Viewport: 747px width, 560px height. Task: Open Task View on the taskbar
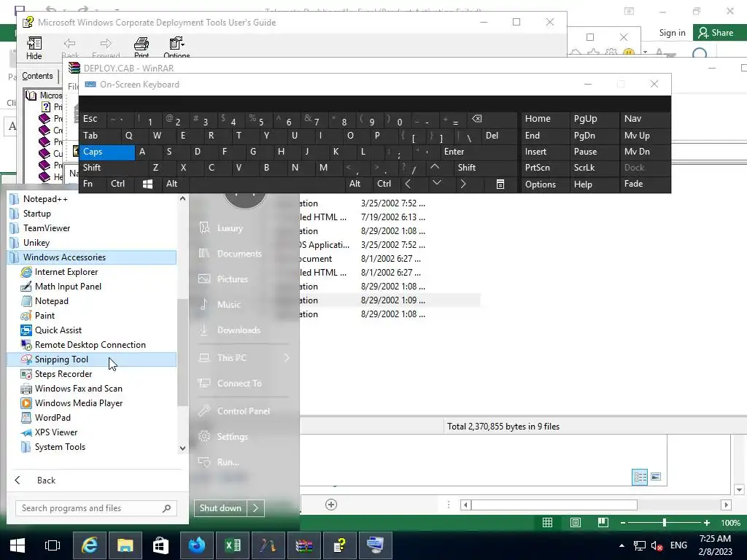[x=53, y=545]
